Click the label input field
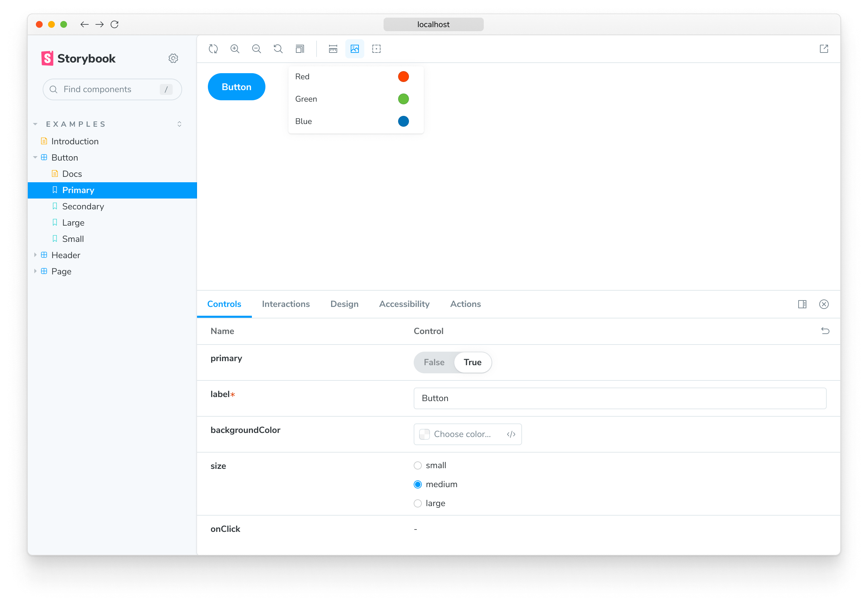The width and height of the screenshot is (868, 603). click(x=620, y=398)
